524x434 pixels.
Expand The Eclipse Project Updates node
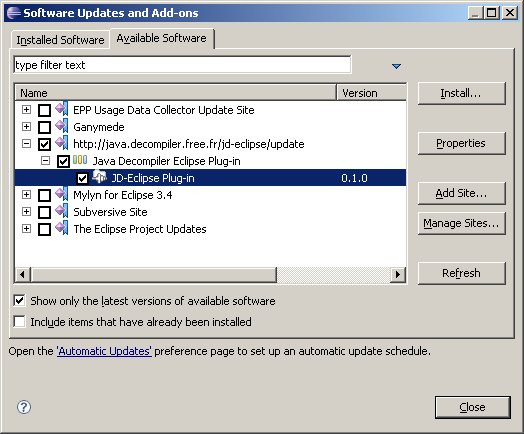point(26,229)
